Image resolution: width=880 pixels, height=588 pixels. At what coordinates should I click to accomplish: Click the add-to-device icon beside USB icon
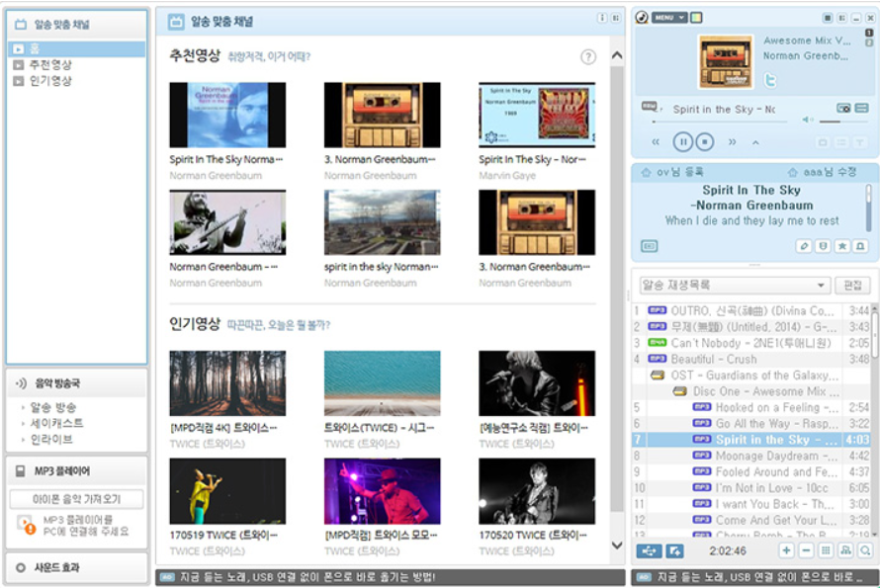(x=674, y=550)
